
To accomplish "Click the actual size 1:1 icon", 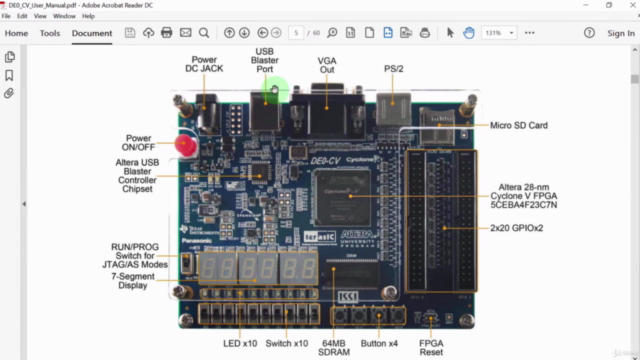I will click(x=351, y=33).
